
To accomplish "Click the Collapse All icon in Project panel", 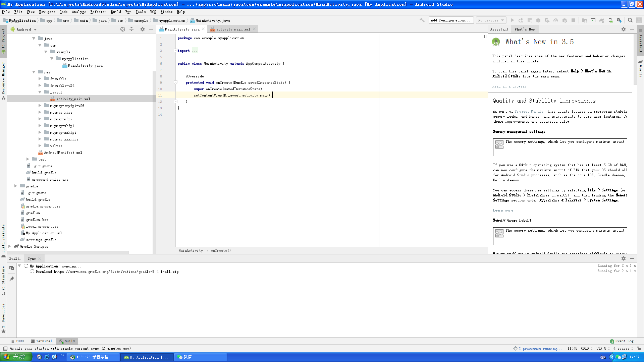I will [131, 29].
